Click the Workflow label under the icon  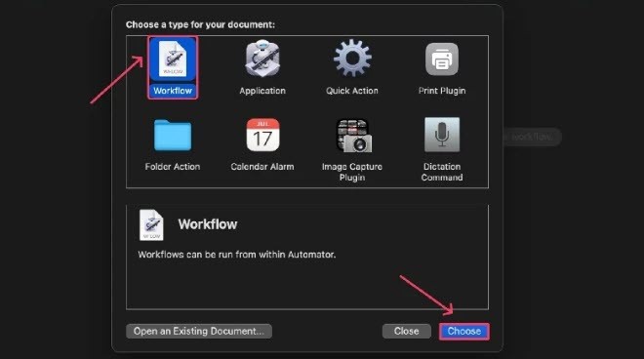coord(173,91)
